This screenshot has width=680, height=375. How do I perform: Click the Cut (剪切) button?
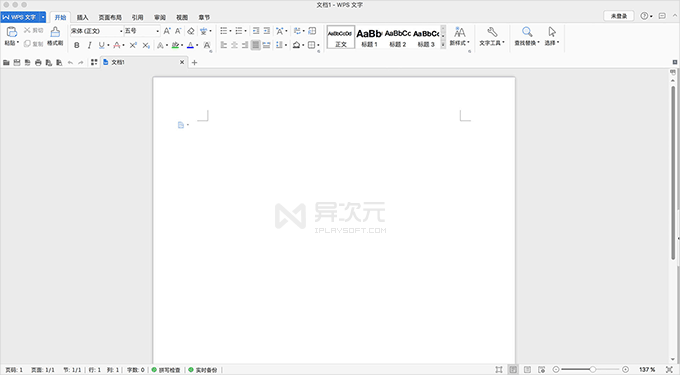(33, 30)
